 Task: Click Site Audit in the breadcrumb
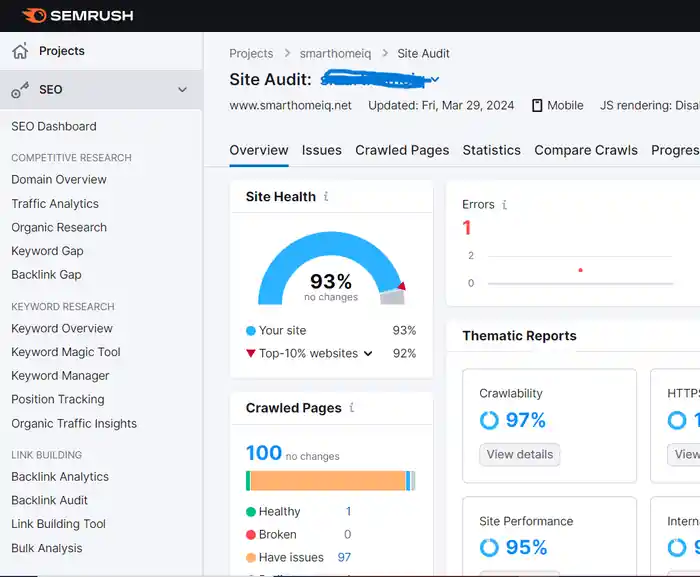point(423,54)
